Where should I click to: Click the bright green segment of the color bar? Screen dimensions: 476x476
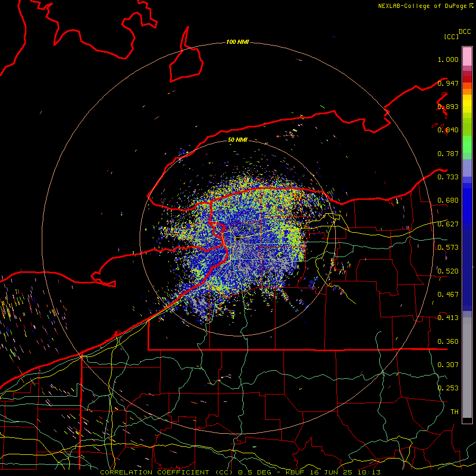(467, 144)
